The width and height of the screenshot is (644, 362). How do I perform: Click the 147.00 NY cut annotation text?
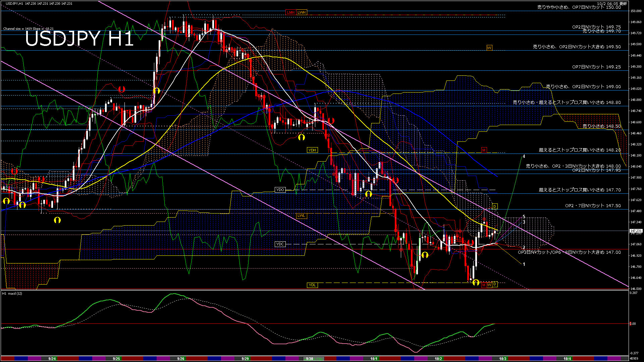point(569,252)
